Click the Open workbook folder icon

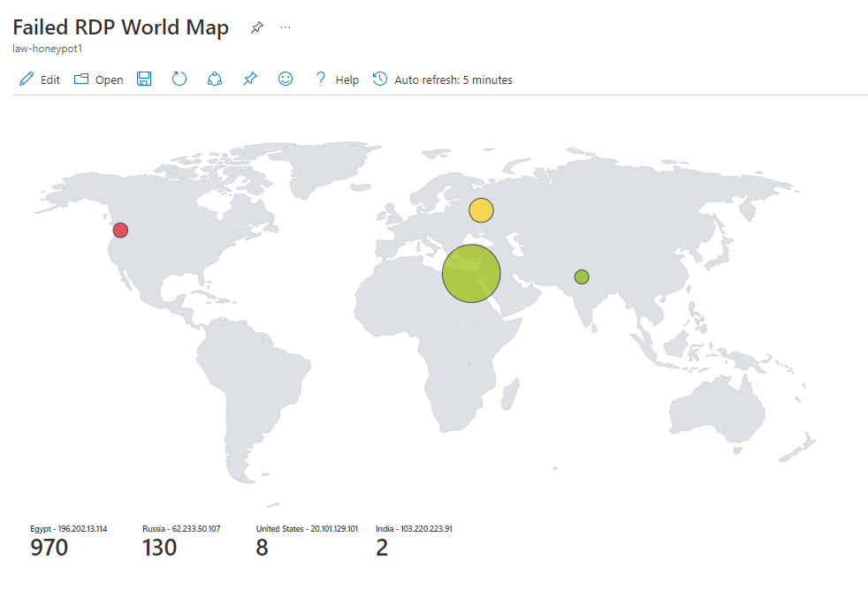(x=80, y=79)
